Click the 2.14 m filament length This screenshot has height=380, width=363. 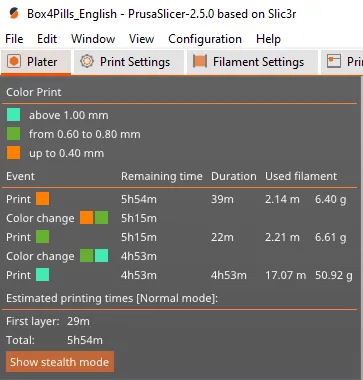pyautogui.click(x=282, y=199)
